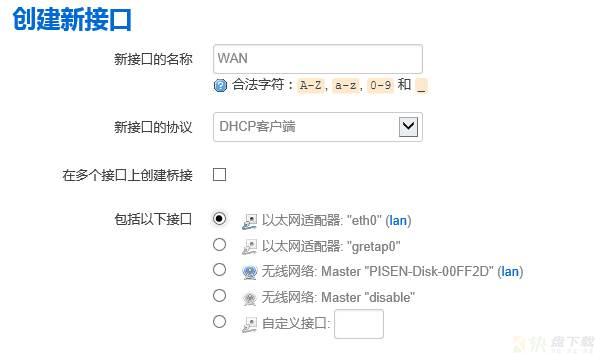Expand the DHCP客户端 protocol combo box
Viewport: 601px width, 362px height.
coord(318,127)
